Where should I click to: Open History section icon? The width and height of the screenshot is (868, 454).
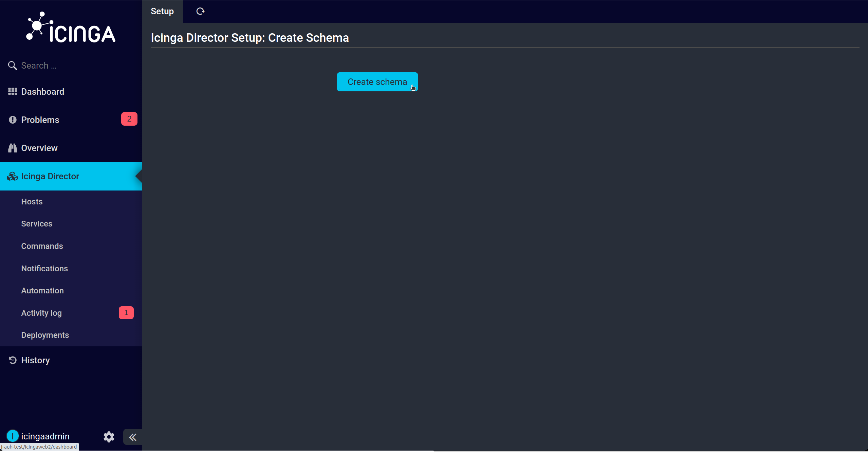[x=13, y=360]
